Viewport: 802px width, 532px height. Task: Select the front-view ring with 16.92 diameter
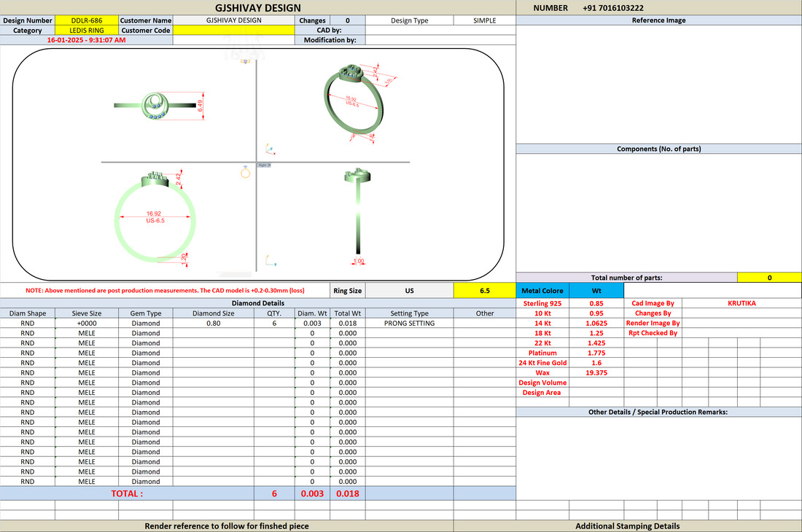click(155, 217)
